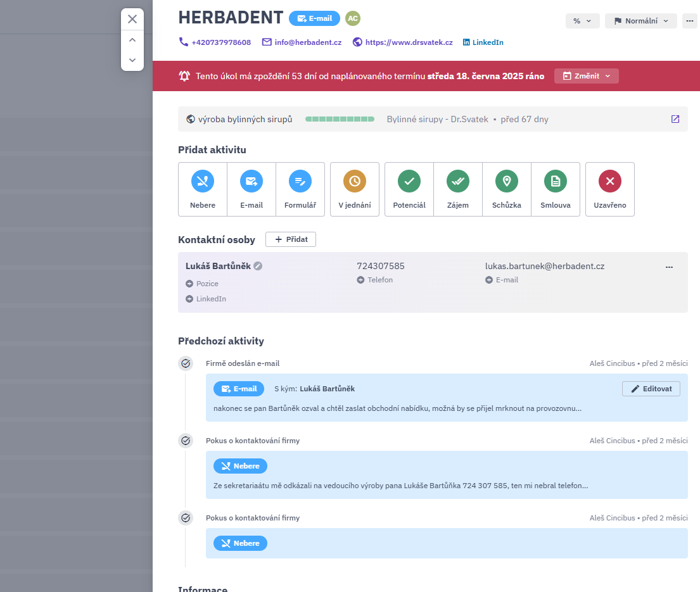
Task: Open the Normální priority dropdown
Action: [x=640, y=21]
